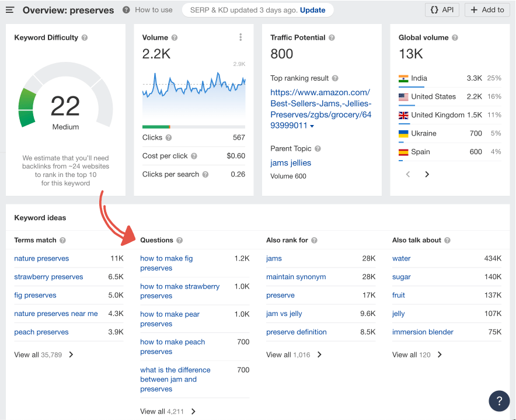This screenshot has width=516, height=420.
Task: Open the navigation hamburger menu
Action: click(x=10, y=9)
